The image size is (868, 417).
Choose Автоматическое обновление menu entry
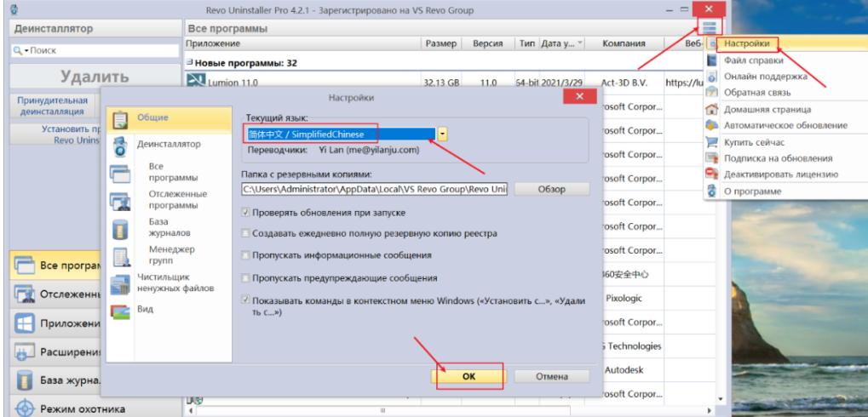[x=785, y=126]
